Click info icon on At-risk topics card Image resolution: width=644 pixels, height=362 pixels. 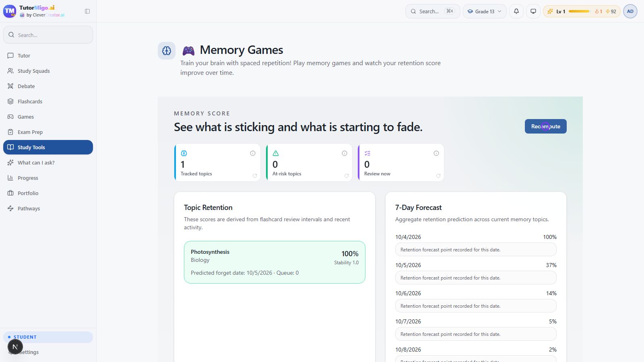pos(345,153)
